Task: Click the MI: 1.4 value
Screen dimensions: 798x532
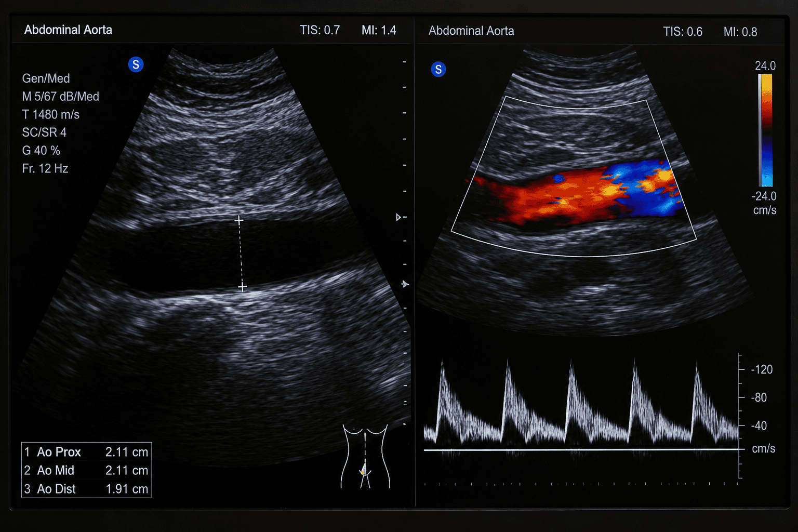Action: (x=379, y=30)
